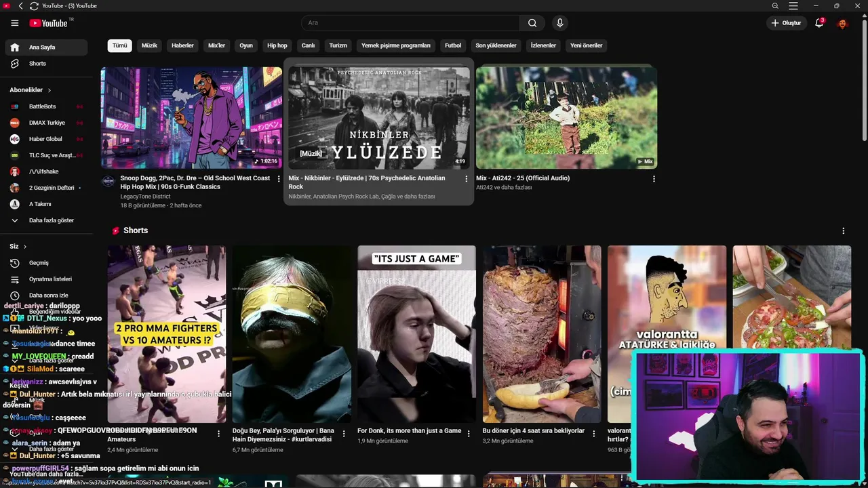Open options for Ati242 - 25 mix
868x488 pixels.
click(x=654, y=179)
